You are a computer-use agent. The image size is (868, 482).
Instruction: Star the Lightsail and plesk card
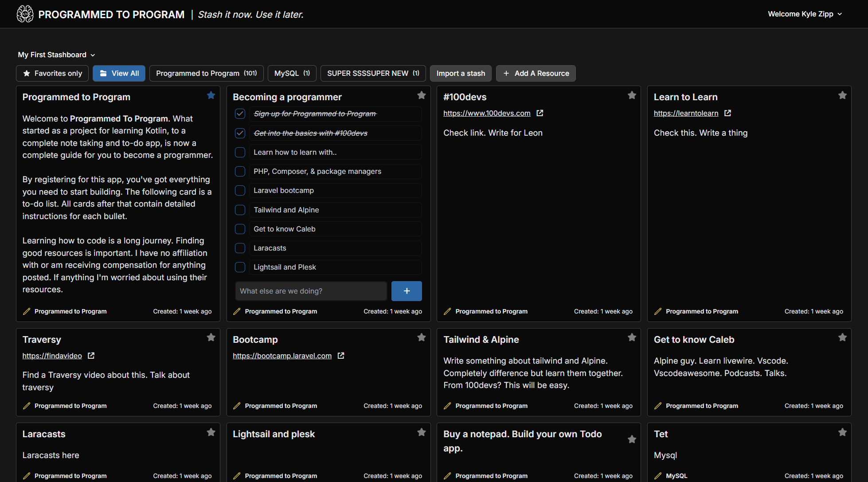[x=422, y=432]
